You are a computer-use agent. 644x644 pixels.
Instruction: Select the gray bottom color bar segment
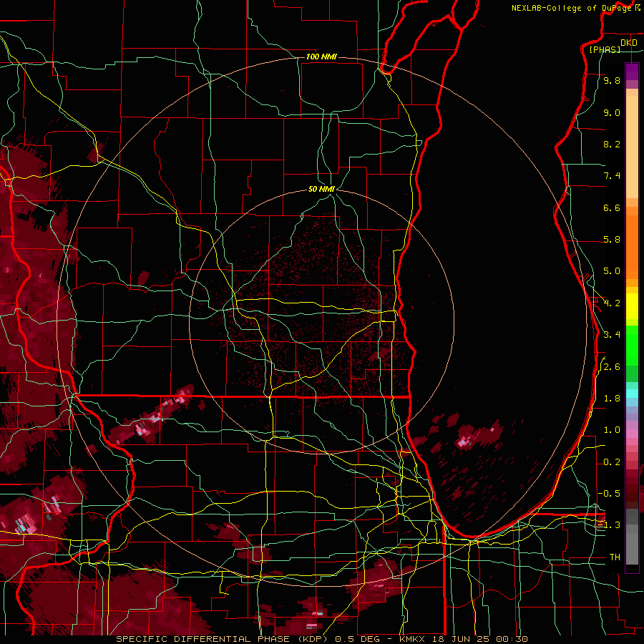point(632,546)
